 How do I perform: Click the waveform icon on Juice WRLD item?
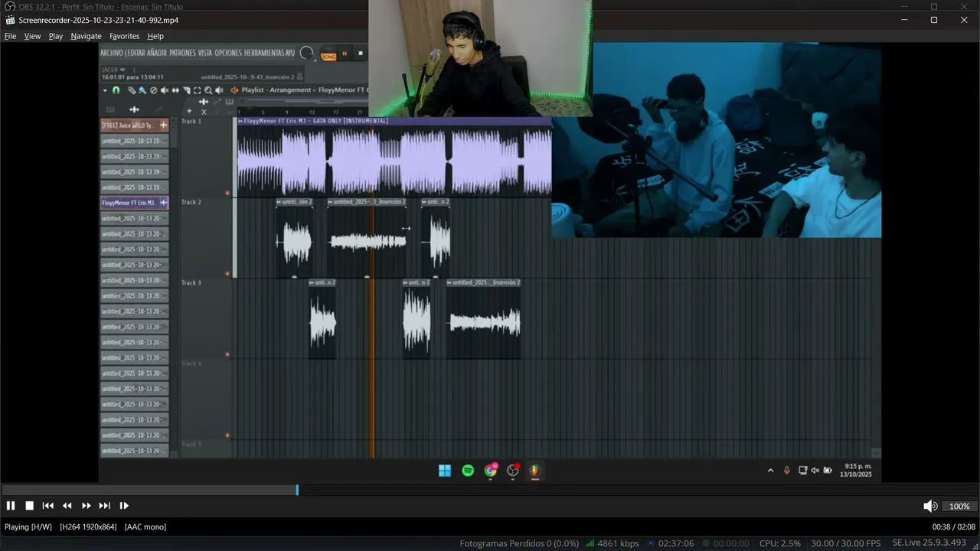pos(163,125)
